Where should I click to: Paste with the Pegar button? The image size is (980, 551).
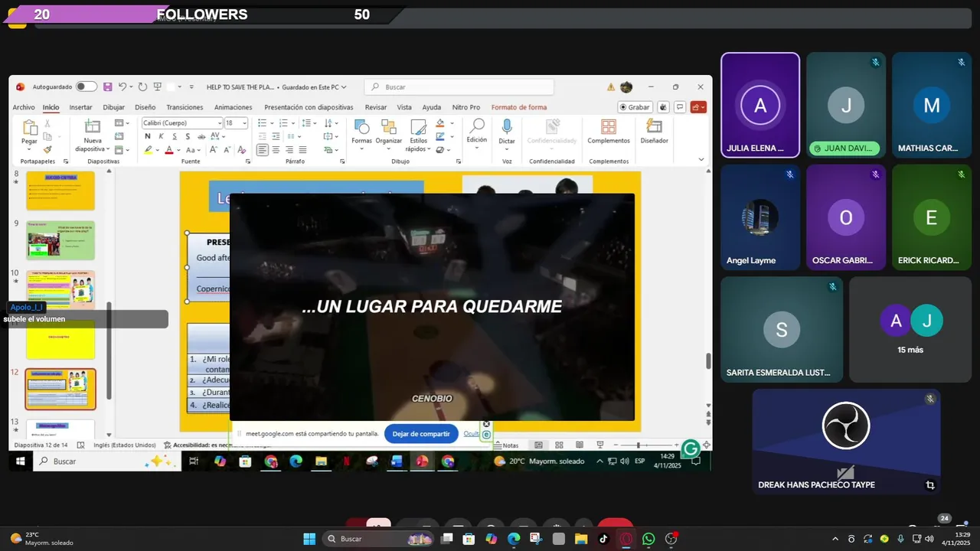(x=29, y=133)
